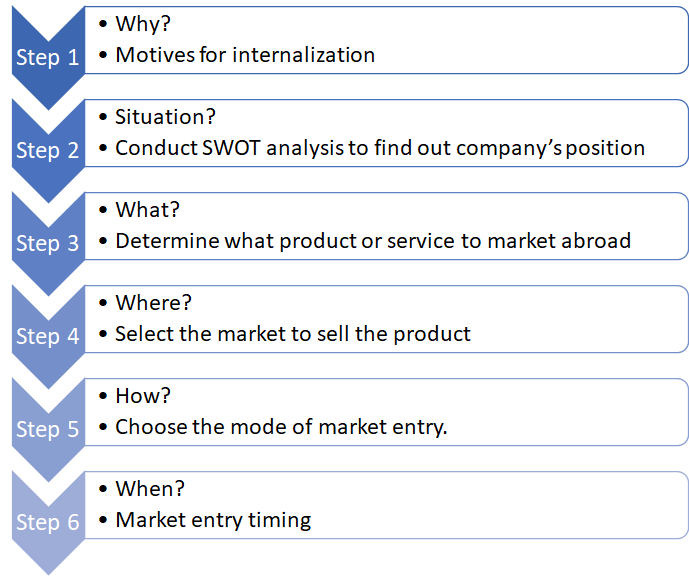Click the Step 3 chevron arrow
The height and width of the screenshot is (576, 689).
[x=47, y=243]
